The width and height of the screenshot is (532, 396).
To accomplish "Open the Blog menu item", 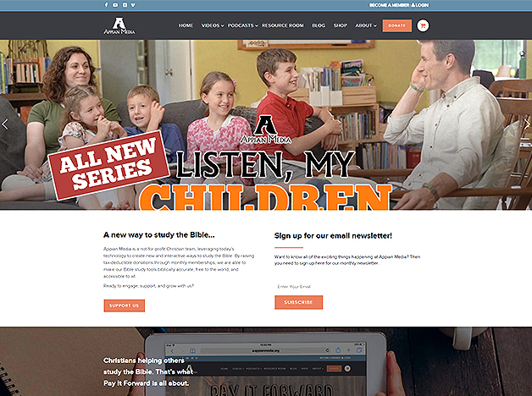I will (319, 25).
